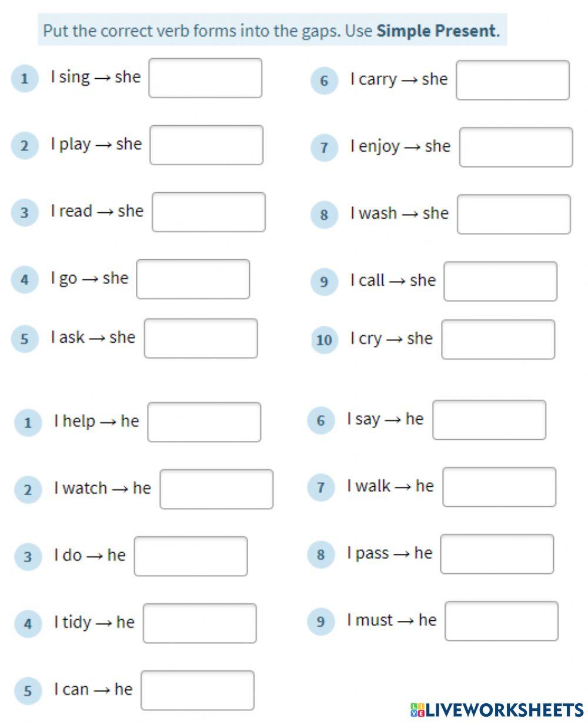Click the gap after 'I enjoy → she'
The width and height of the screenshot is (588, 722).
pyautogui.click(x=516, y=147)
